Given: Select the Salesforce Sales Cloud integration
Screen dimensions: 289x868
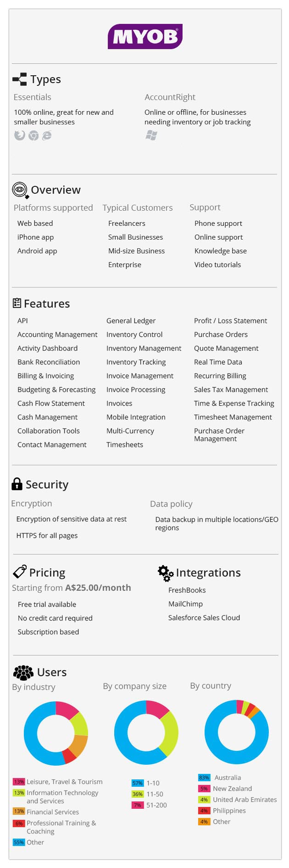Looking at the screenshot, I should 204,618.
